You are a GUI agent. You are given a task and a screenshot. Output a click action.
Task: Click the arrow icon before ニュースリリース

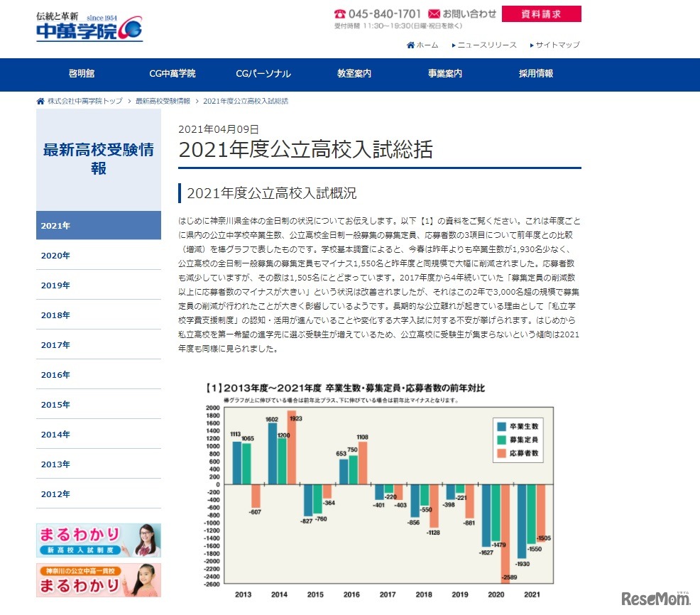click(x=454, y=44)
